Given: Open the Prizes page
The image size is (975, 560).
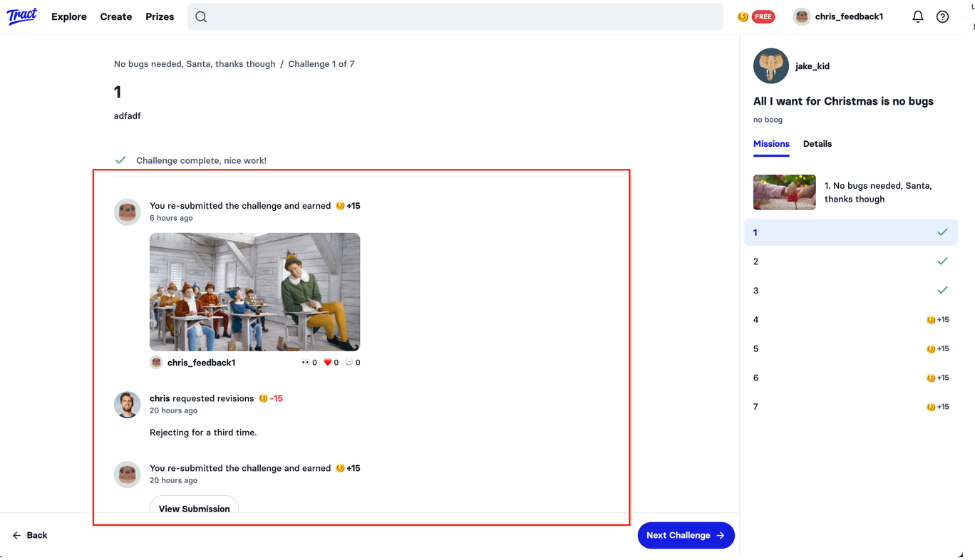Looking at the screenshot, I should (x=160, y=17).
